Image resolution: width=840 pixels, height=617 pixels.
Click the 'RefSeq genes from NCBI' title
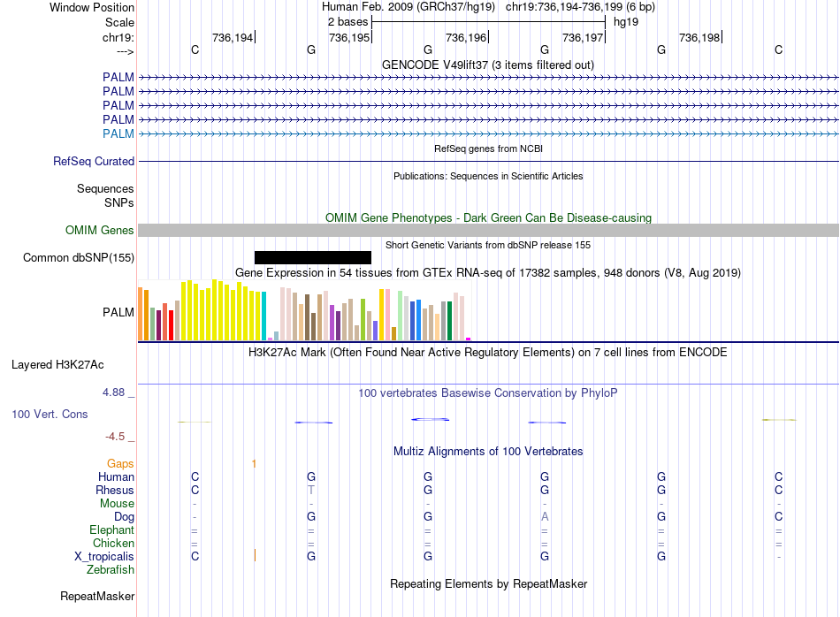tap(488, 149)
